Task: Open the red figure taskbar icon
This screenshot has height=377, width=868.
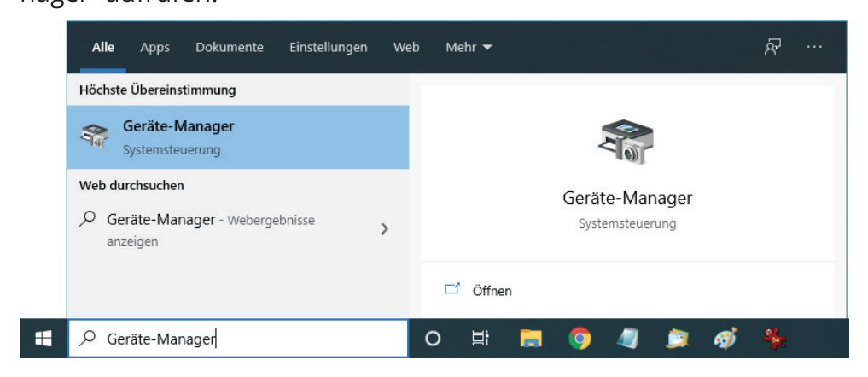Action: (774, 339)
